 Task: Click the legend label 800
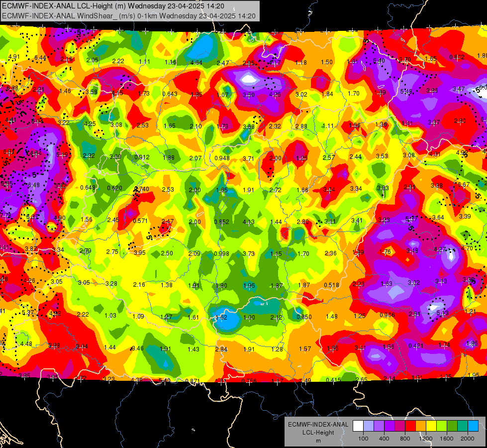point(405,439)
